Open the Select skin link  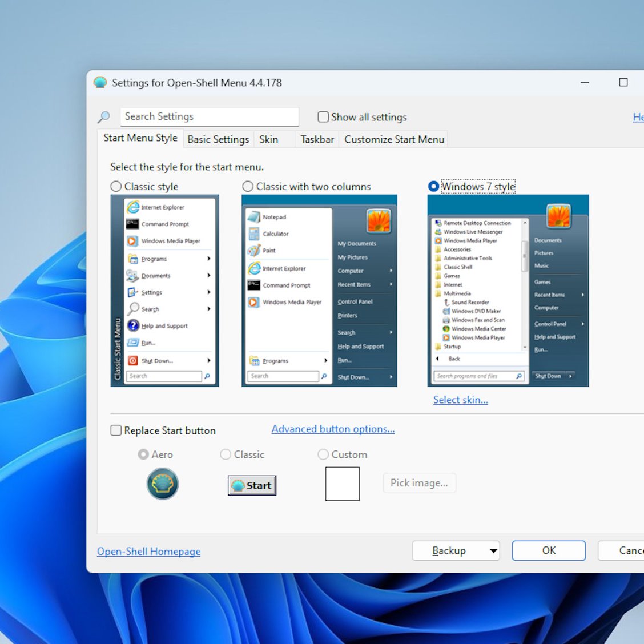point(460,400)
